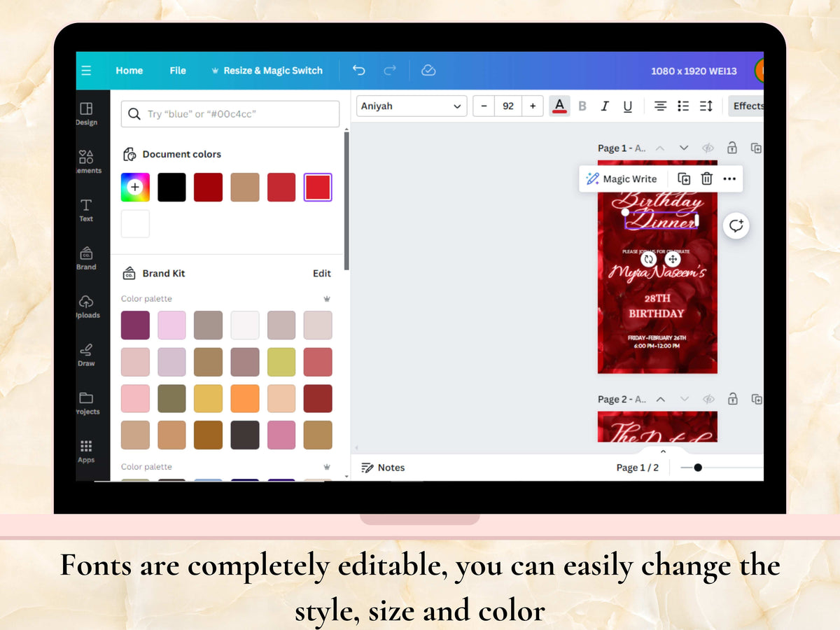Open the Text panel in sidebar
The width and height of the screenshot is (840, 630).
coord(86,210)
